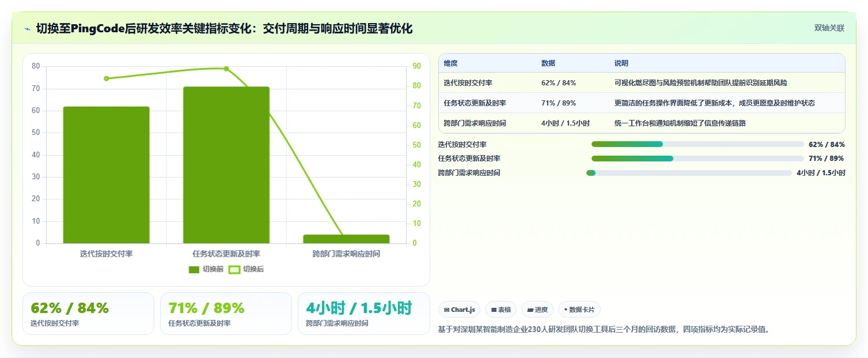Screen dimensions: 868x358
Task: Click line point above 任务状态更新及时率 bar
Action: 226,69
